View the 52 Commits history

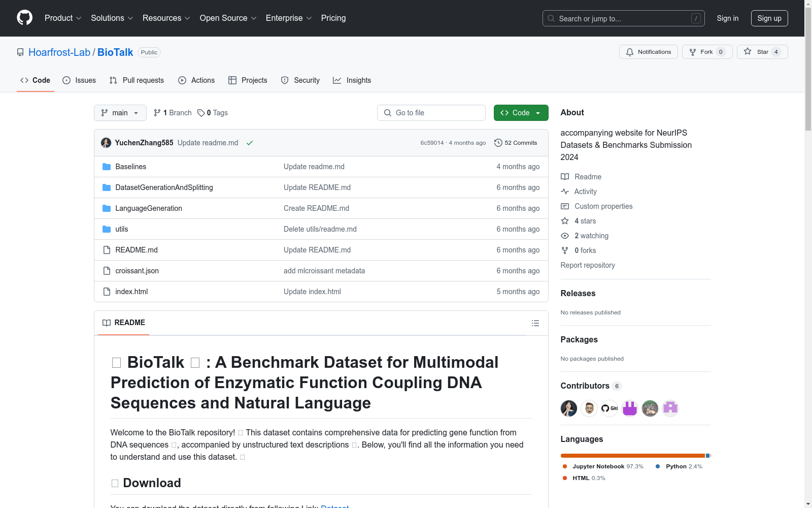516,143
